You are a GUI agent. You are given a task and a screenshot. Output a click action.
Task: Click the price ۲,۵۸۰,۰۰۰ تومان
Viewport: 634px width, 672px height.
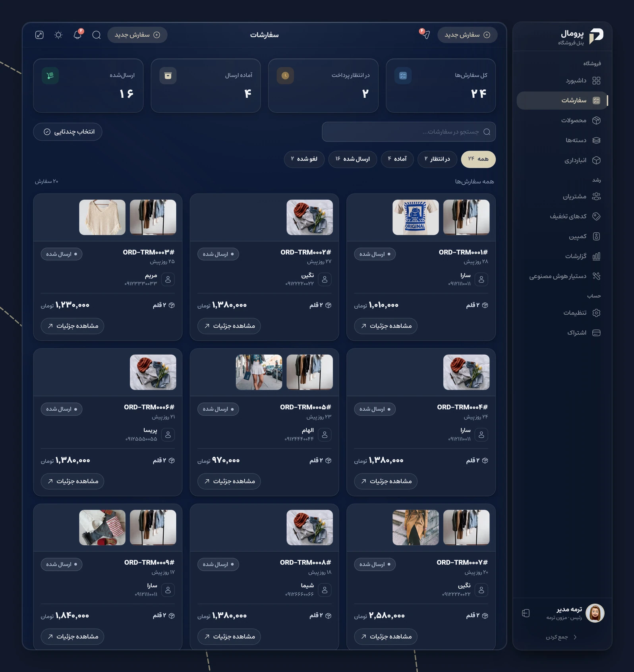[379, 616]
